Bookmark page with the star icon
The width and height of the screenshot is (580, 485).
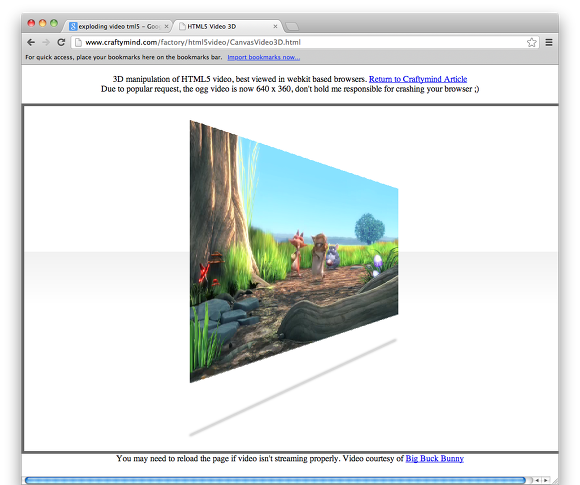tap(532, 42)
